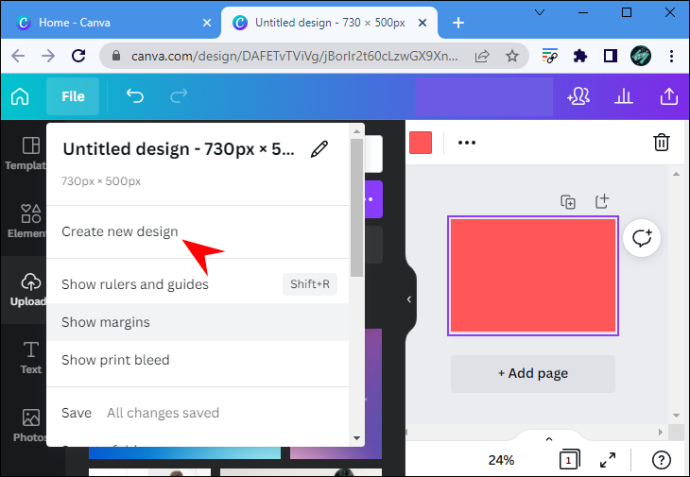Expand page thumbnails with up chevron
Screen dimensions: 690x477
(549, 439)
